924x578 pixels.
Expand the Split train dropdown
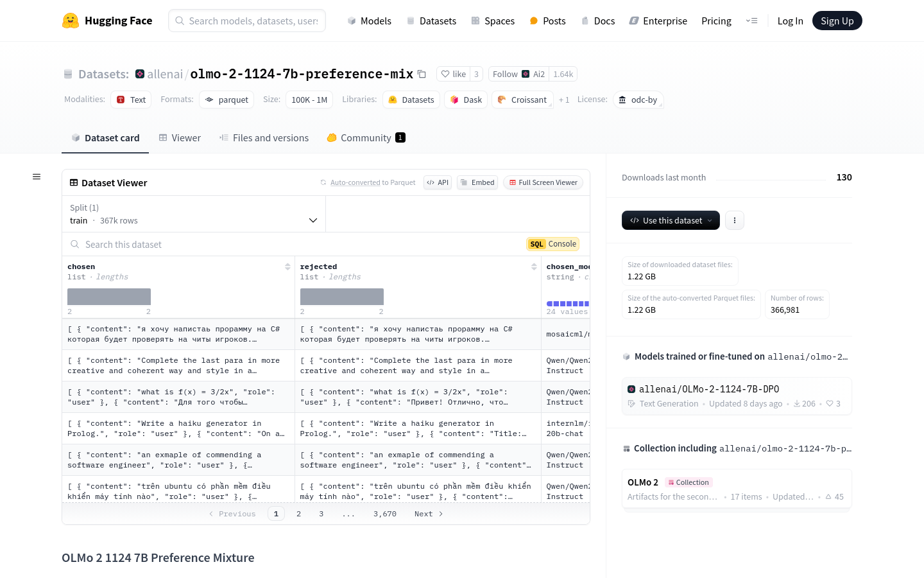pyautogui.click(x=194, y=214)
